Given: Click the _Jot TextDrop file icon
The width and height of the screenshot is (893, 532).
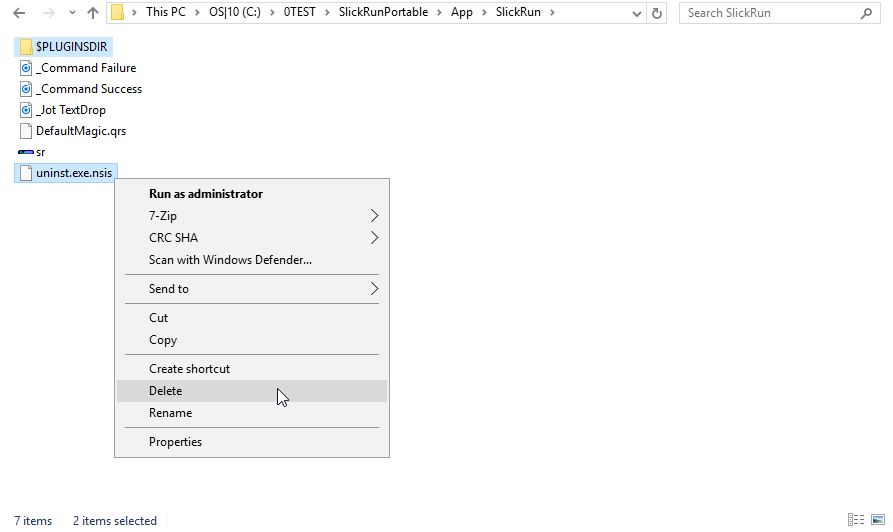Looking at the screenshot, I should click(x=26, y=110).
